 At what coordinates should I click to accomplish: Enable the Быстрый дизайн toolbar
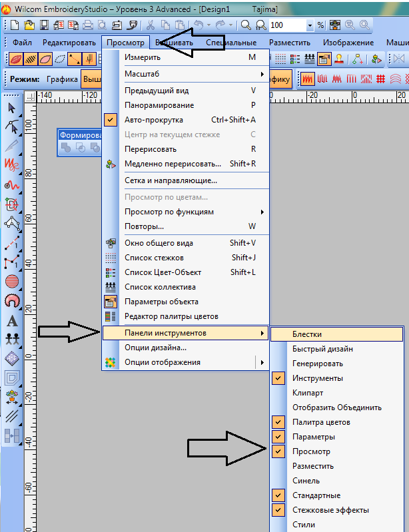click(337, 349)
